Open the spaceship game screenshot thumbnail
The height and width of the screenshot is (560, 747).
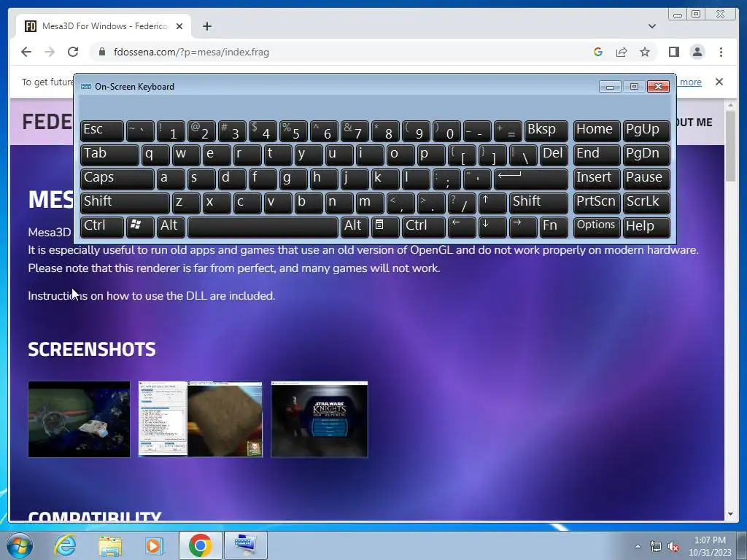79,419
